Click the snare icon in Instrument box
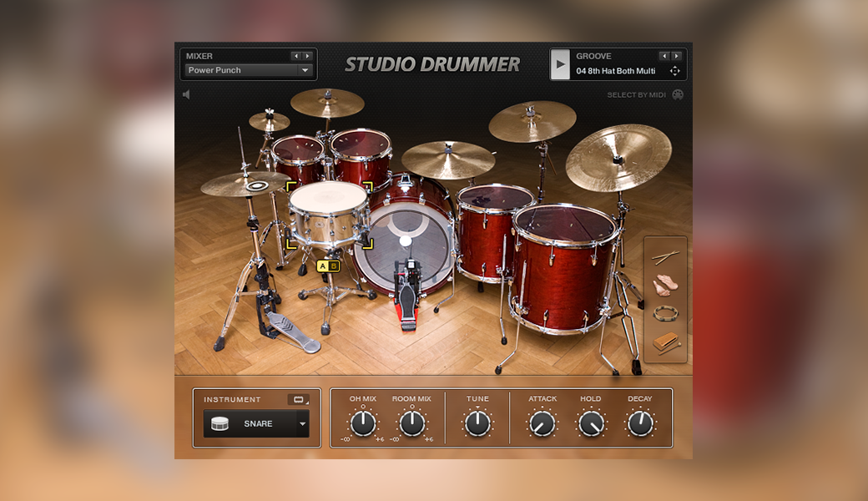This screenshot has width=868, height=501. [x=220, y=423]
